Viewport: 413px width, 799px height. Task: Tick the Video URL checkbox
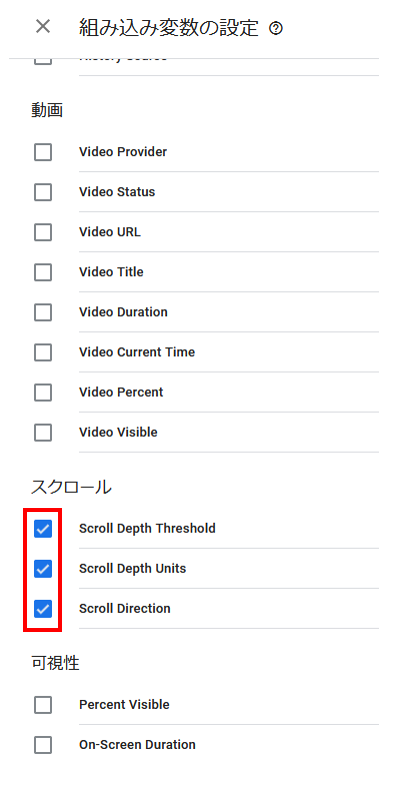pyautogui.click(x=43, y=232)
